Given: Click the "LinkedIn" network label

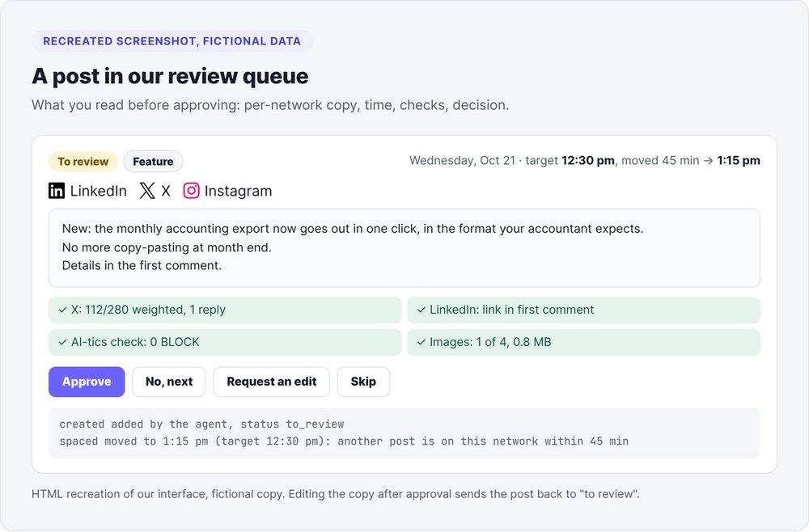Looking at the screenshot, I should pyautogui.click(x=99, y=192).
